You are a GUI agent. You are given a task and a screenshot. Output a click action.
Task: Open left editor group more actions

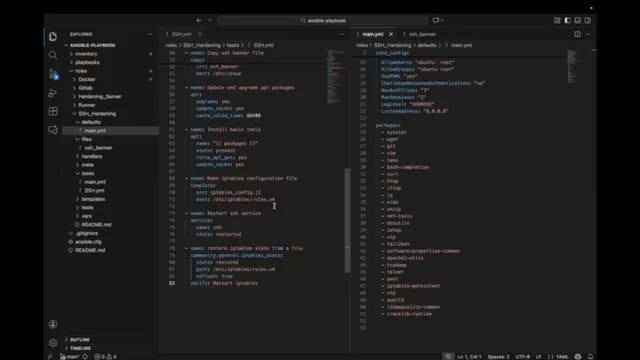click(x=341, y=34)
